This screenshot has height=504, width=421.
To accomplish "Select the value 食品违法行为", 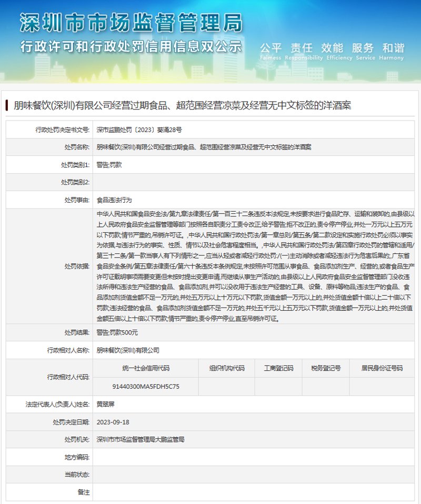I will [x=114, y=200].
